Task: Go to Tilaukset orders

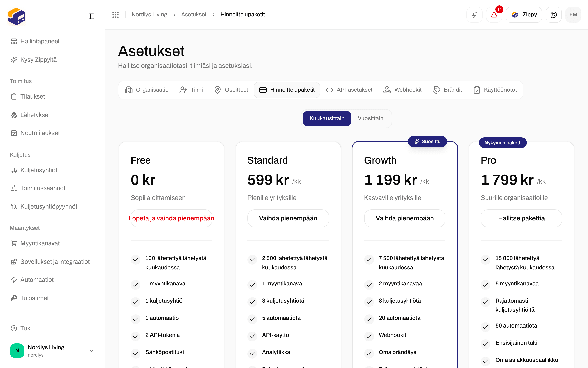Action: click(x=52, y=96)
